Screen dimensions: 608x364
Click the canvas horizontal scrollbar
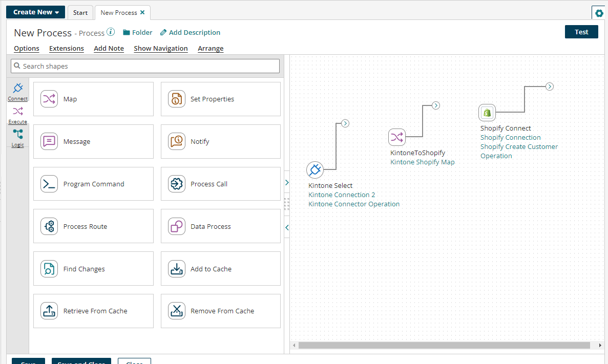pyautogui.click(x=446, y=346)
